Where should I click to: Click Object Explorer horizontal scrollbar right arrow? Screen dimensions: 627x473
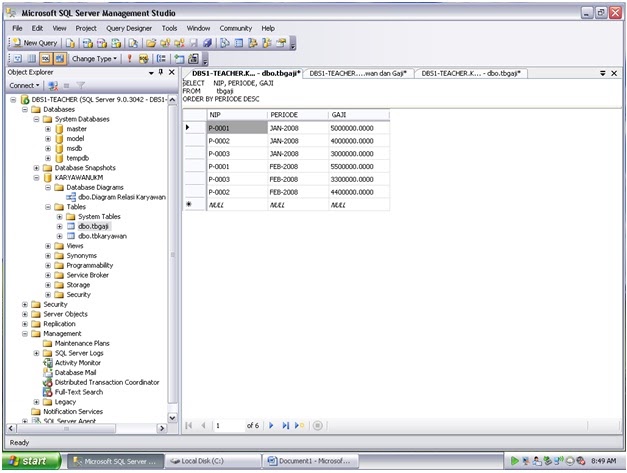coord(162,428)
